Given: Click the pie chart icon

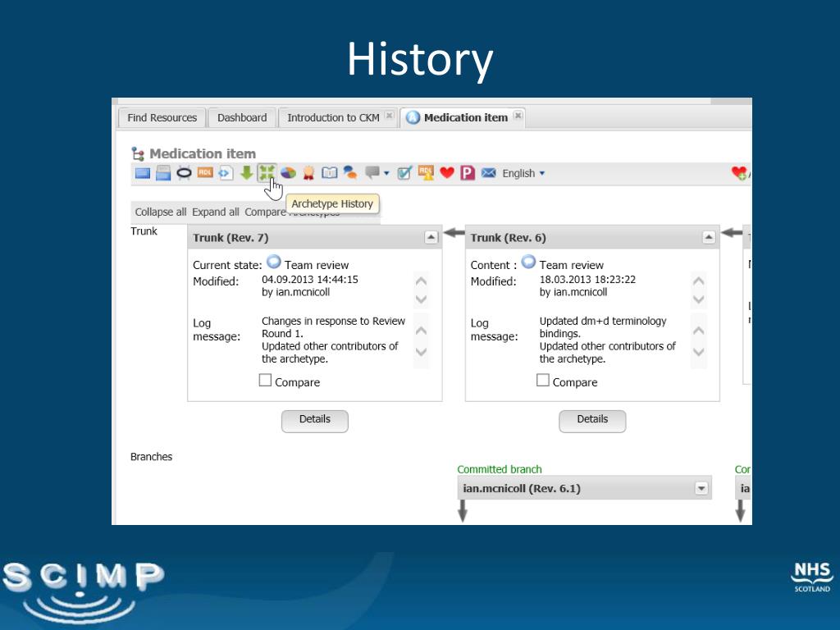Looking at the screenshot, I should (x=288, y=173).
